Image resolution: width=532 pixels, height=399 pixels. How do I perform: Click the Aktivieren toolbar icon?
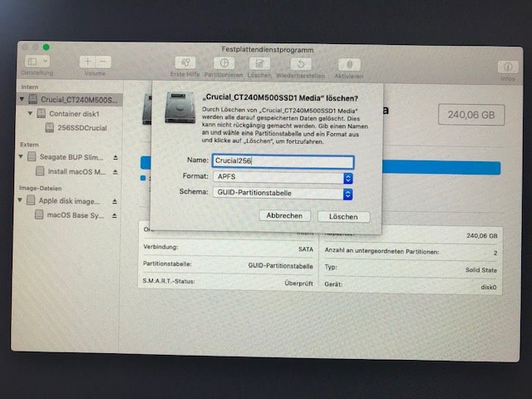tap(349, 65)
